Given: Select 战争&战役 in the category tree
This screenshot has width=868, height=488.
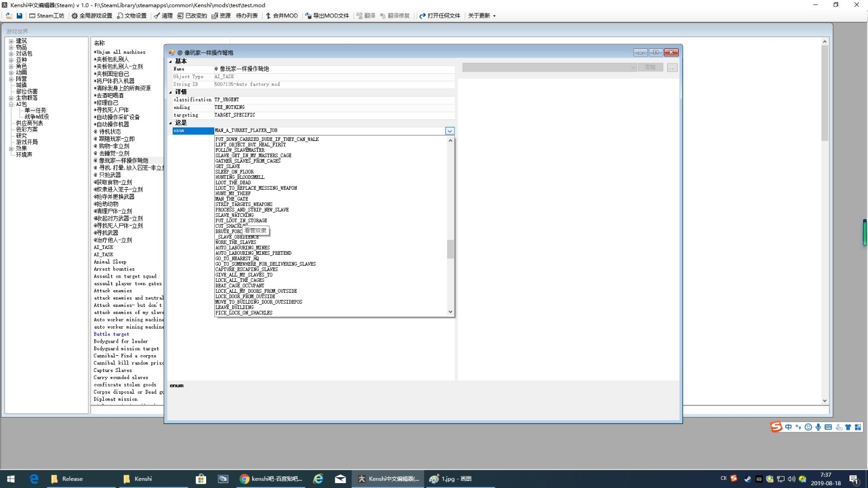Looking at the screenshot, I should (x=36, y=117).
